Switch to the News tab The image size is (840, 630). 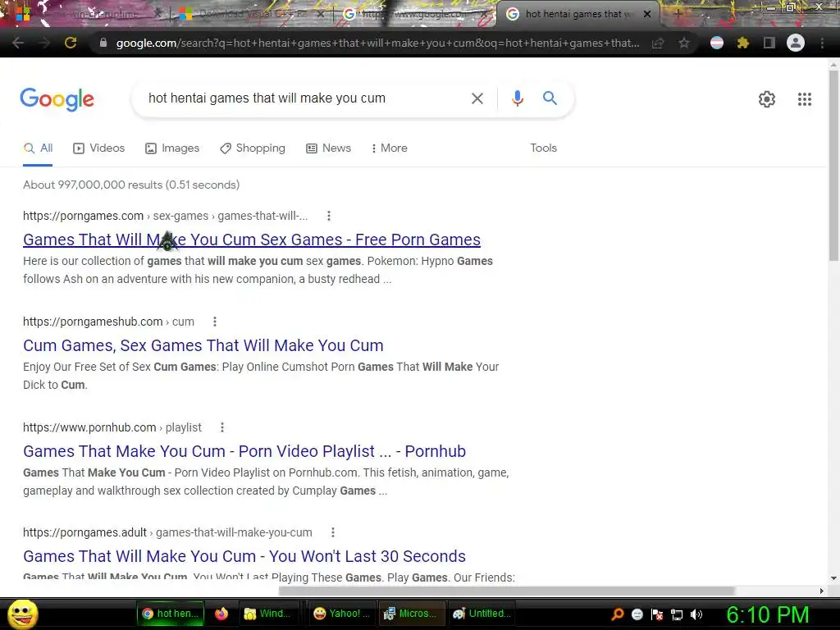(x=328, y=148)
